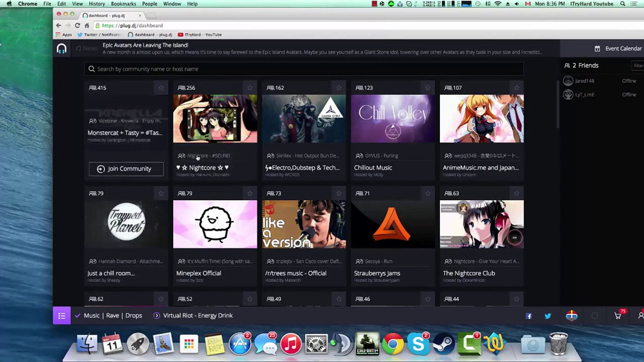Open the Event Calendar
The width and height of the screenshot is (644, 362).
click(x=618, y=49)
